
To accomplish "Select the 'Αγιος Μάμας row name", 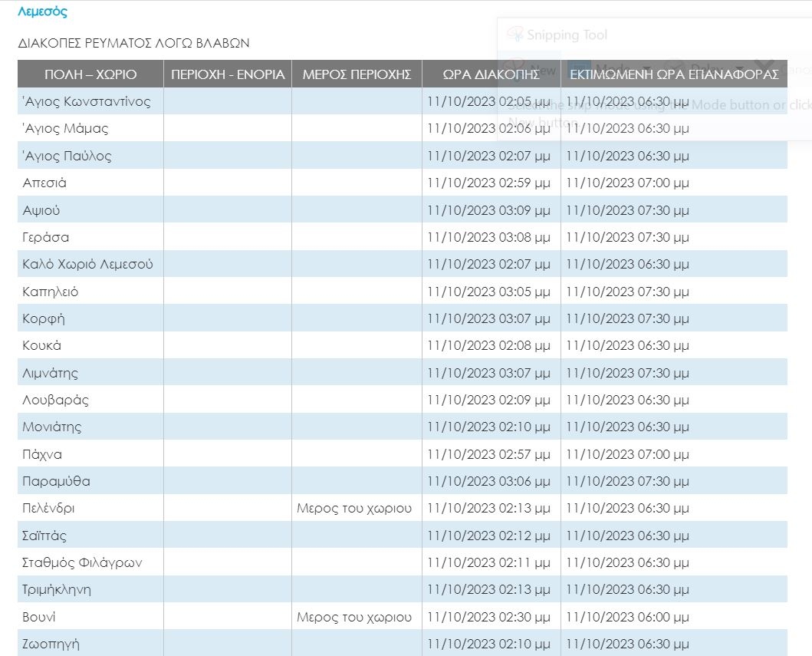I will (x=65, y=128).
